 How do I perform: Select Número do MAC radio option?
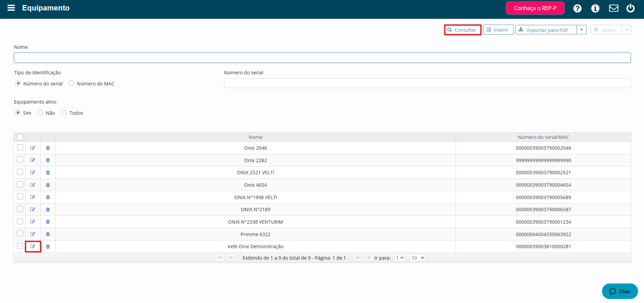[72, 83]
